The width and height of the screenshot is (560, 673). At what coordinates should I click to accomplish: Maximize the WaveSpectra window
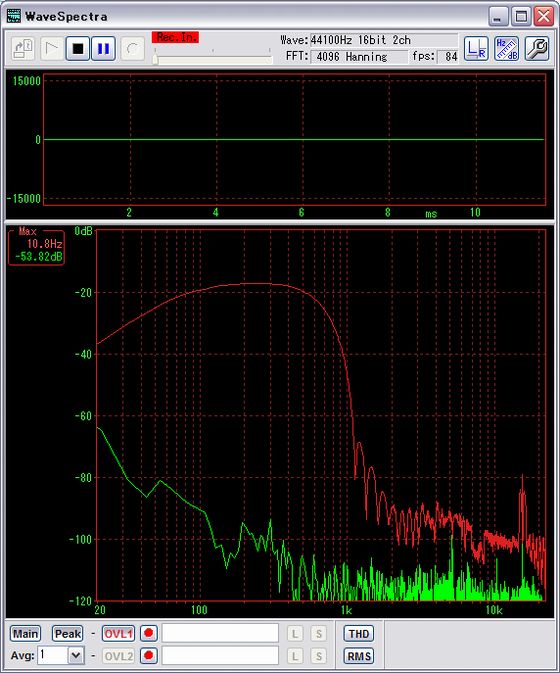[x=521, y=17]
